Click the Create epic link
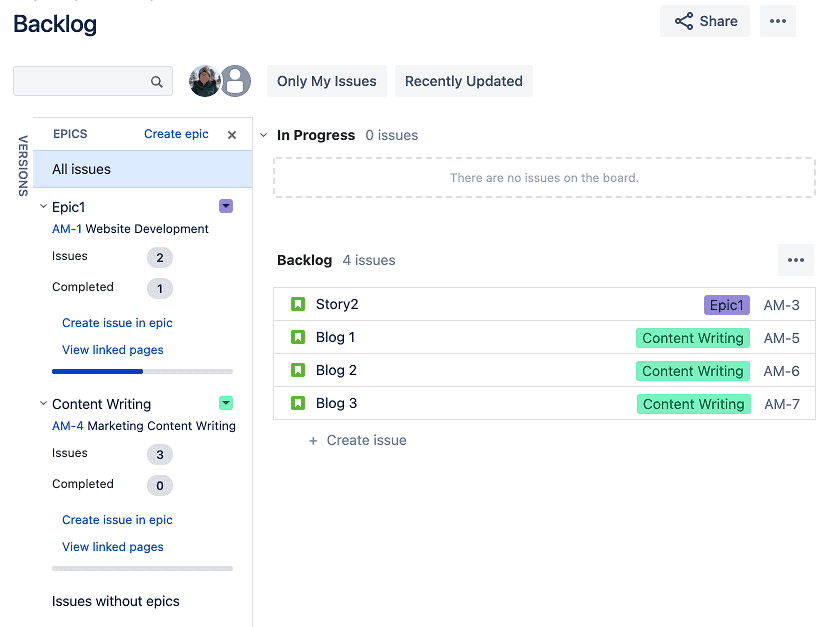The height and width of the screenshot is (627, 825). 176,134
